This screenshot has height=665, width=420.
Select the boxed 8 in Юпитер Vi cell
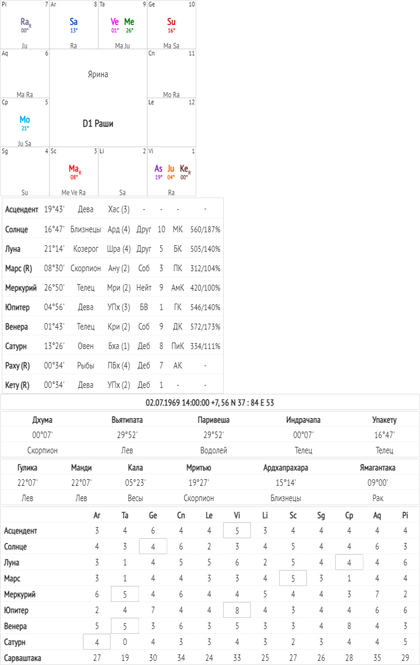(237, 610)
